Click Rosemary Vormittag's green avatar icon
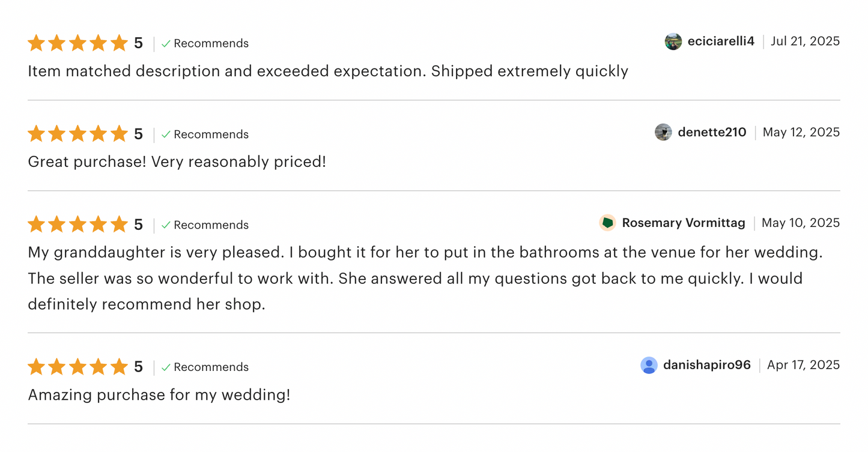Viewport: 868px width, 452px height. click(x=607, y=223)
